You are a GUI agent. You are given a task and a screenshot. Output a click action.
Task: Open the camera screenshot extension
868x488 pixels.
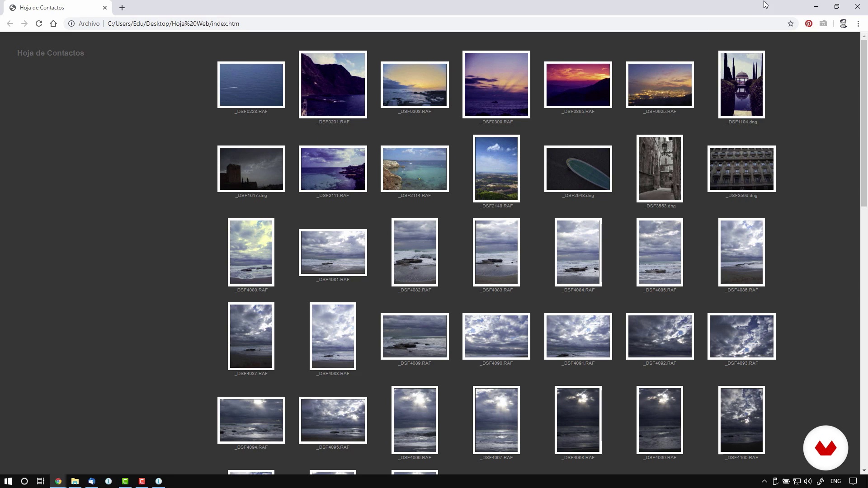pyautogui.click(x=823, y=23)
